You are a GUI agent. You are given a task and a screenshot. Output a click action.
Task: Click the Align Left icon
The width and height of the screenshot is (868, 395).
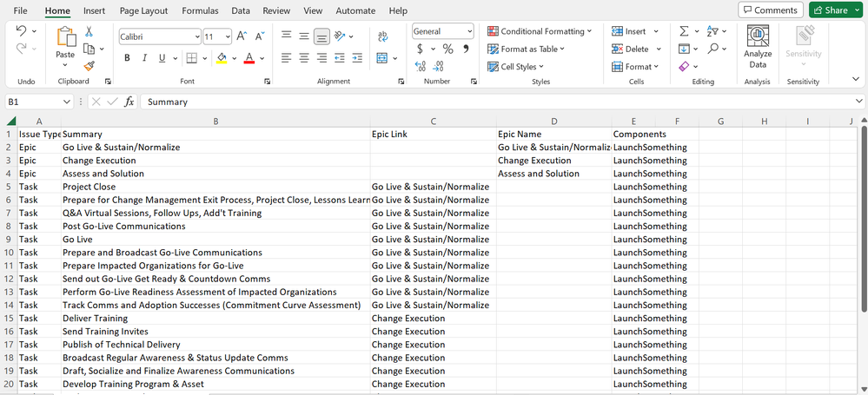click(286, 57)
